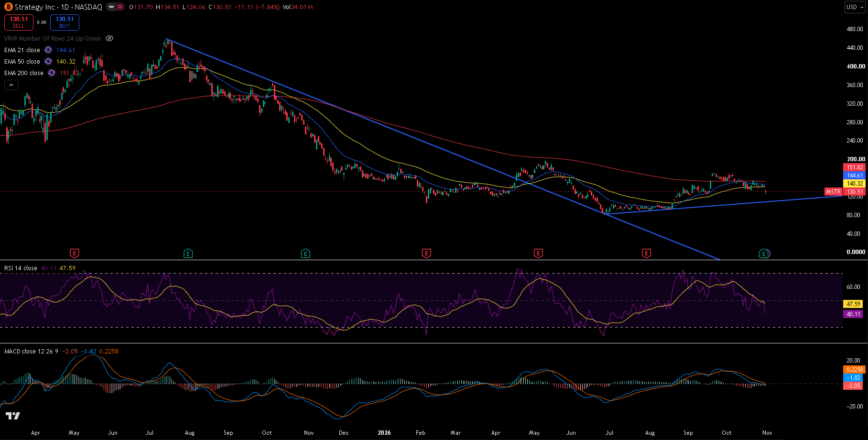The height and width of the screenshot is (440, 868).
Task: Click the SELL 130.51 button
Action: point(19,22)
